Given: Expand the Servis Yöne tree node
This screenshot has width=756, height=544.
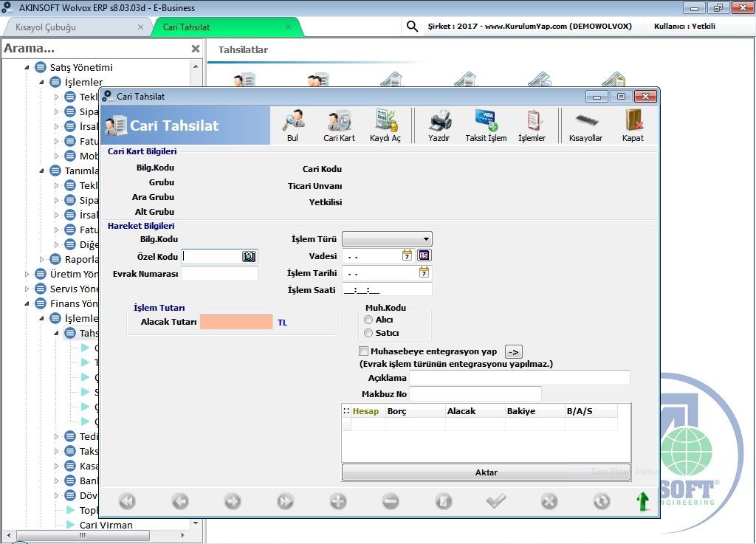Looking at the screenshot, I should [27, 289].
